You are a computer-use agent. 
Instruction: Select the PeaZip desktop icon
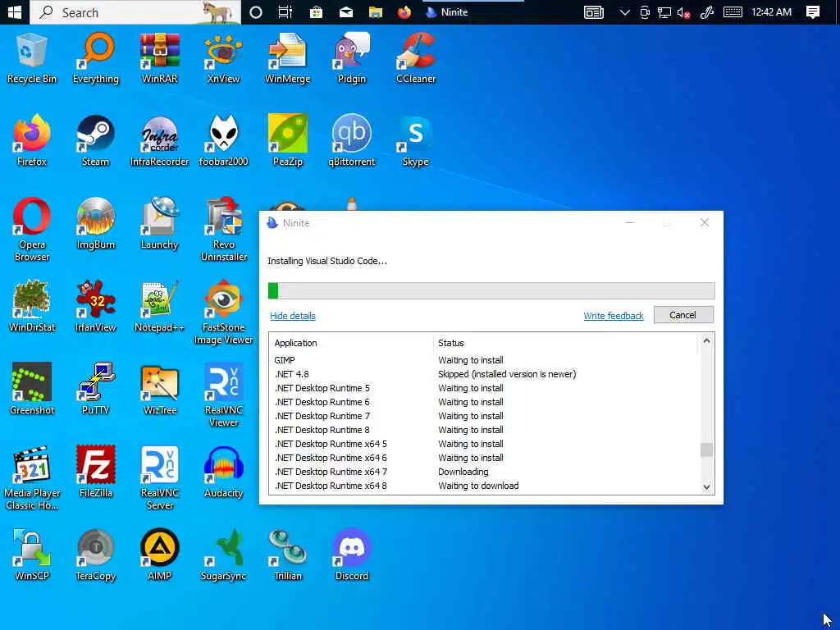click(288, 141)
